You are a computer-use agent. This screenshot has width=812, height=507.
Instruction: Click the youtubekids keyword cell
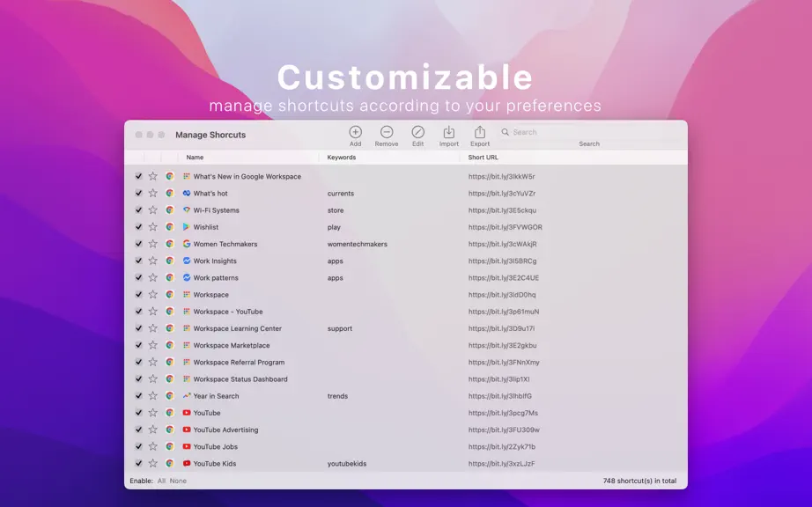coord(346,464)
